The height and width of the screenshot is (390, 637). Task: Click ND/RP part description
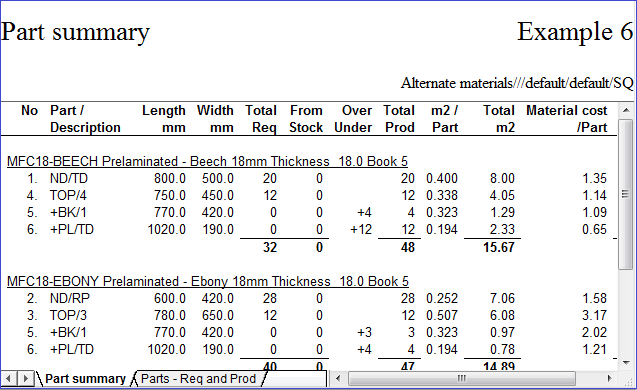tap(69, 298)
